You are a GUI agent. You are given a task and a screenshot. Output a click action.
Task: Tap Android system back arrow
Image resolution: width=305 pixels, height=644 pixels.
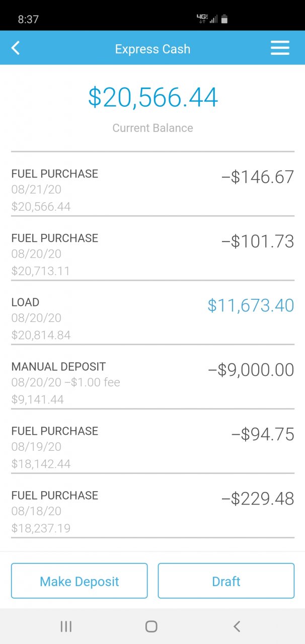[237, 626]
